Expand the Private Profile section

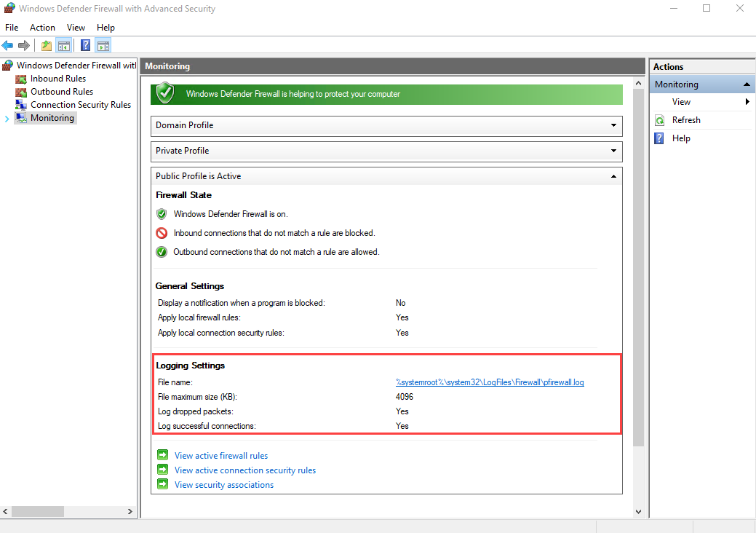[613, 151]
